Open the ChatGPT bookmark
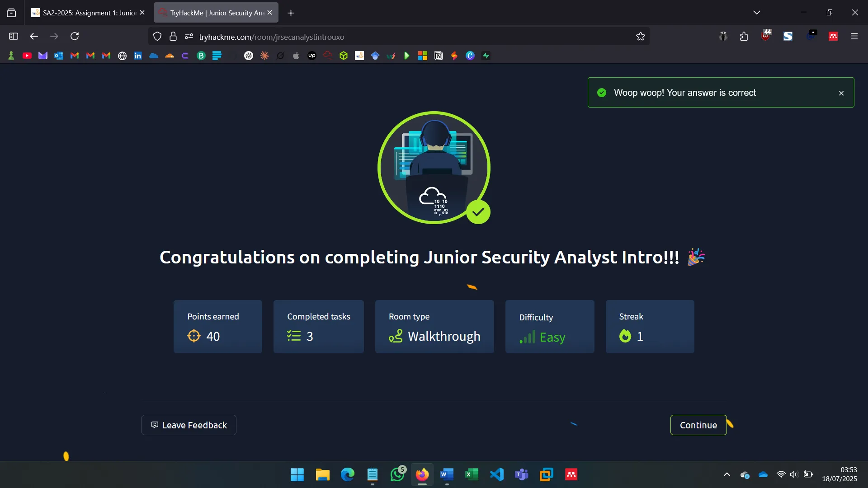868x488 pixels. pyautogui.click(x=249, y=55)
